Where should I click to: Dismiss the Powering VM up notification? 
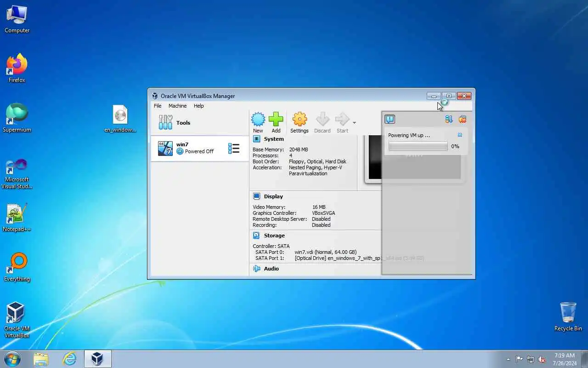coord(460,135)
